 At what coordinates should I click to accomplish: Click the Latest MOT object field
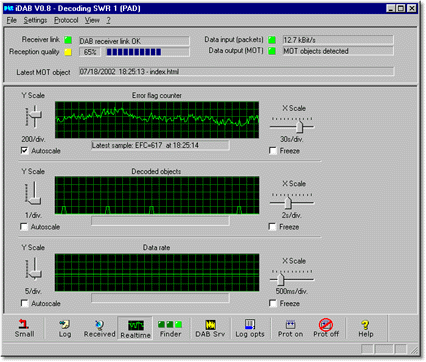click(236, 72)
